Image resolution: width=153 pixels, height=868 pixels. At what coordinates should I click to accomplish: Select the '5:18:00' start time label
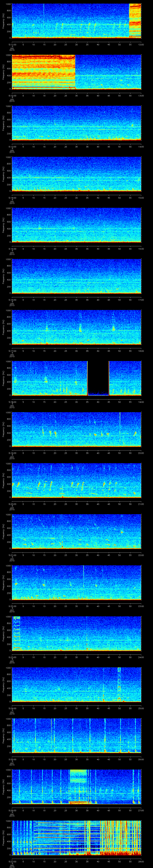(x=12, y=402)
